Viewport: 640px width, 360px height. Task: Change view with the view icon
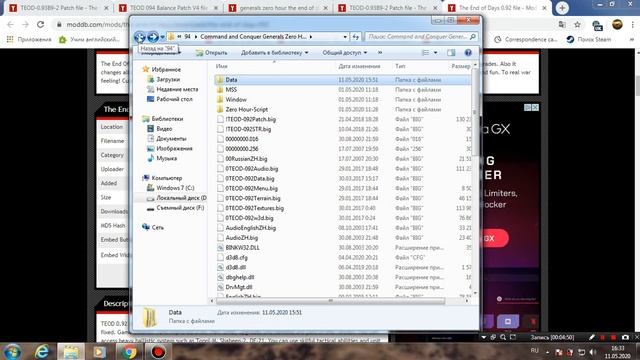point(425,53)
